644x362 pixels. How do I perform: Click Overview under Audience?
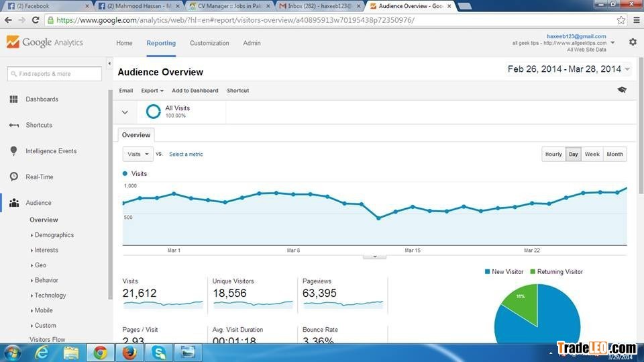[x=44, y=220]
